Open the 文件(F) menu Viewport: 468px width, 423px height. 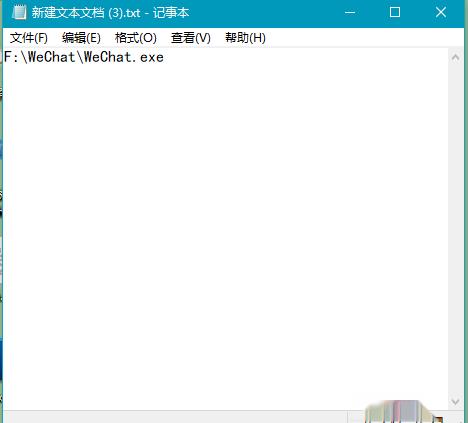[x=29, y=38]
